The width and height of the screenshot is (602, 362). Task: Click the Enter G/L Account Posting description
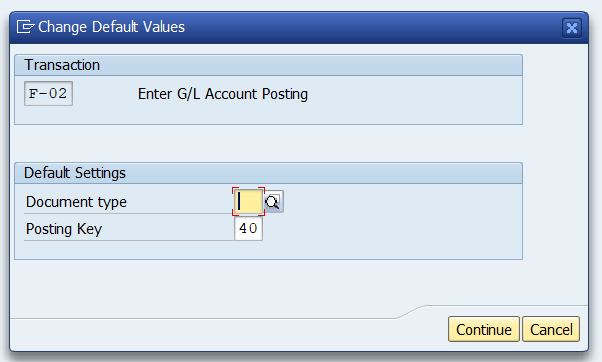223,94
